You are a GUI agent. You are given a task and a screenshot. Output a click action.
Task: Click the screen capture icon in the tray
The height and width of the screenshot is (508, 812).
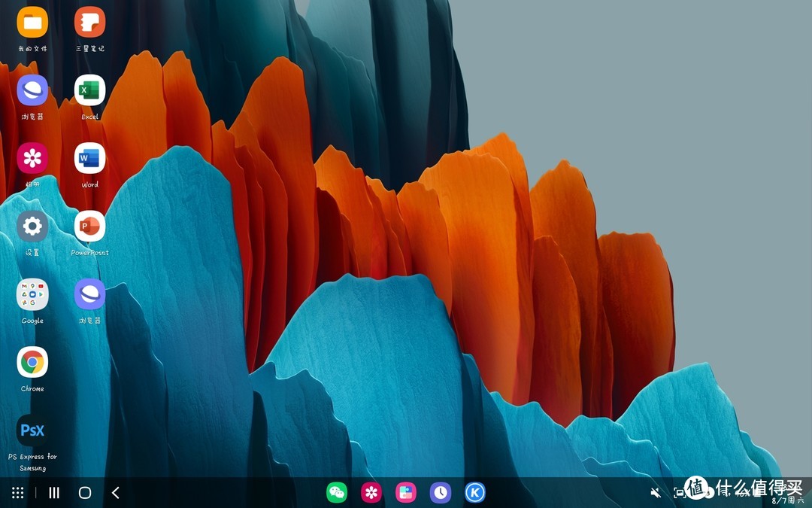pos(679,492)
